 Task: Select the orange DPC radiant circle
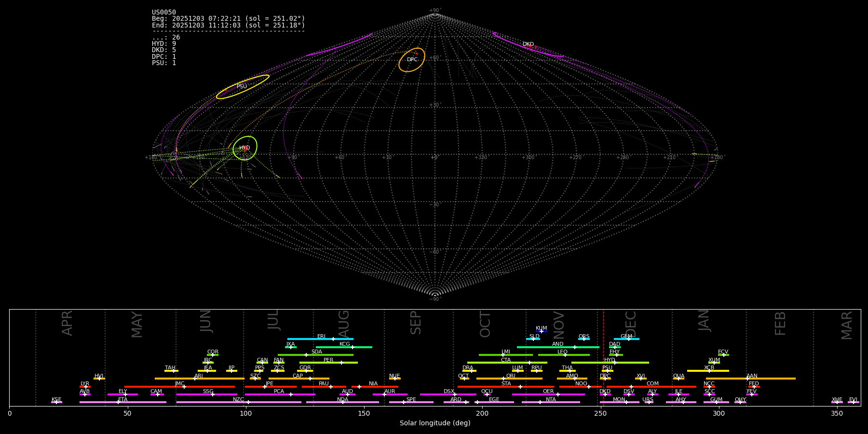tap(412, 60)
